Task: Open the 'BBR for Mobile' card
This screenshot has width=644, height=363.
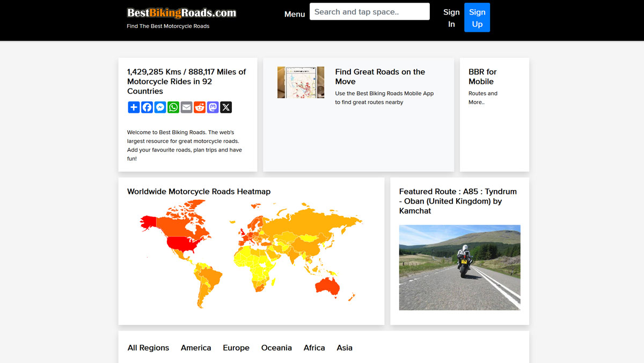Action: [494, 114]
